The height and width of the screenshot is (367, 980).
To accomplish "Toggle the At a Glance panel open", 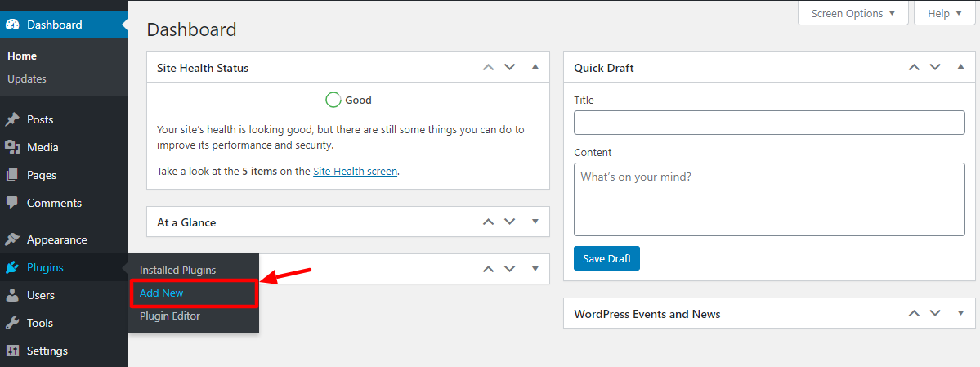I will click(x=535, y=222).
